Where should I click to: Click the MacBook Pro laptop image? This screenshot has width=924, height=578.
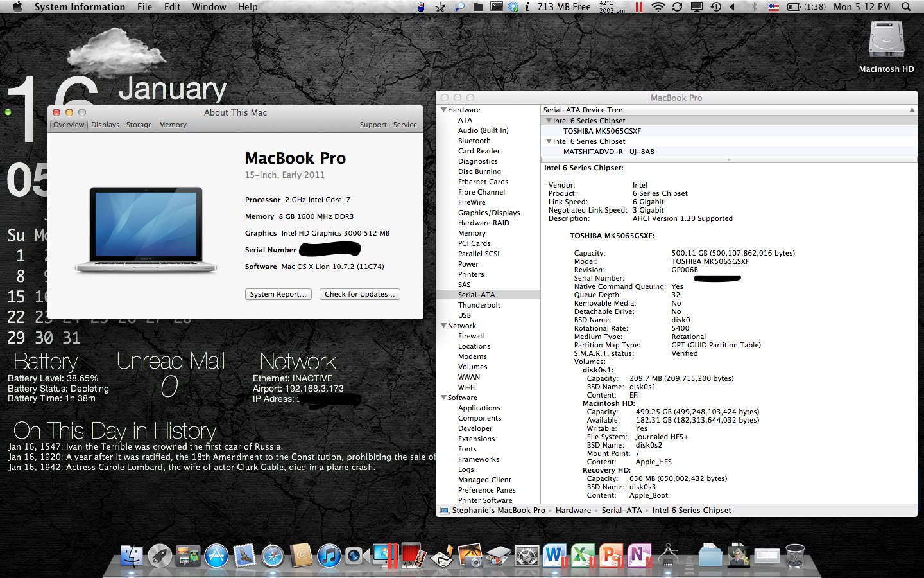pyautogui.click(x=146, y=230)
